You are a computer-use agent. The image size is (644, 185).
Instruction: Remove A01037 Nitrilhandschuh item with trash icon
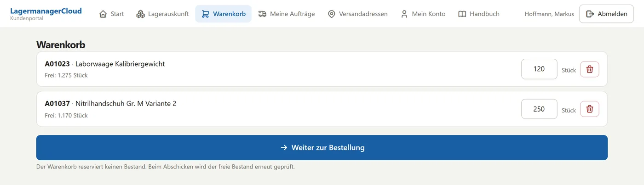[590, 109]
